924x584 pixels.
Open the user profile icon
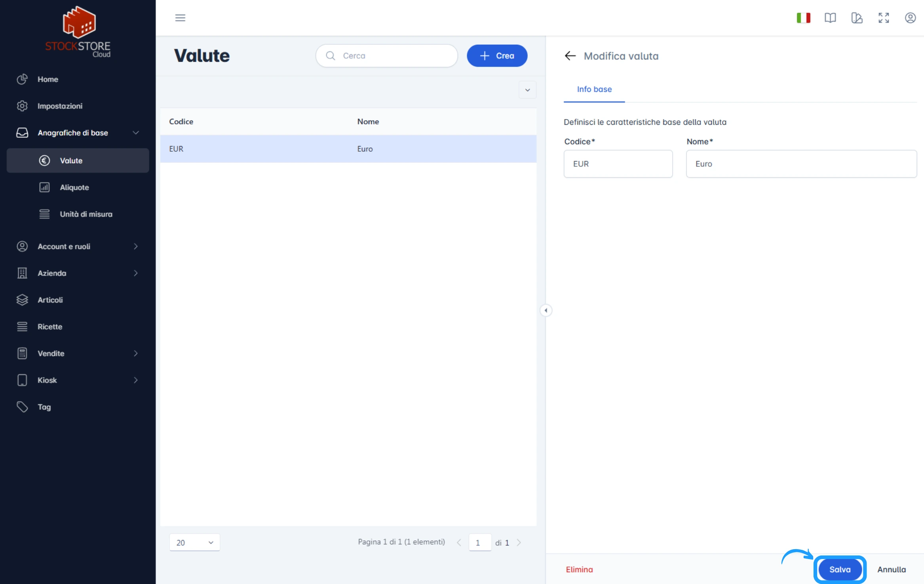(910, 18)
